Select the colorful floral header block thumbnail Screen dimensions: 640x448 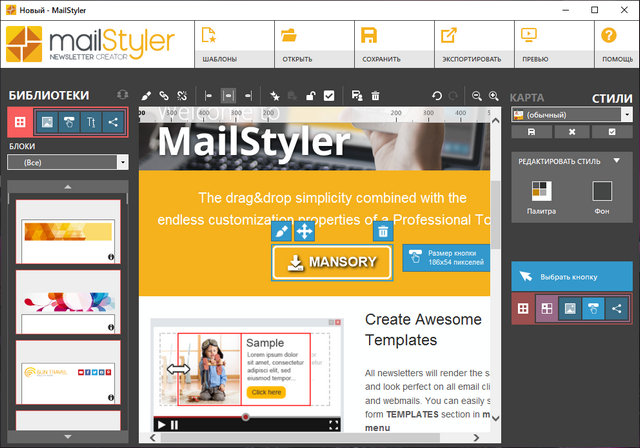(68, 302)
